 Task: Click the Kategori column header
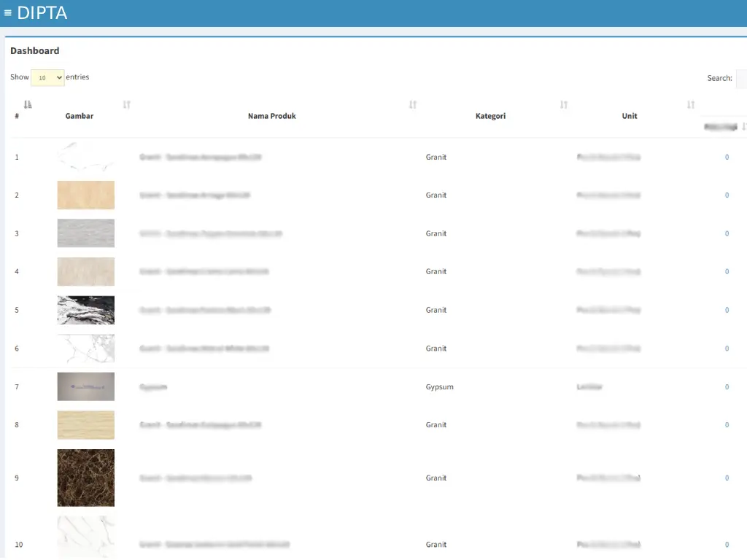[x=490, y=116]
